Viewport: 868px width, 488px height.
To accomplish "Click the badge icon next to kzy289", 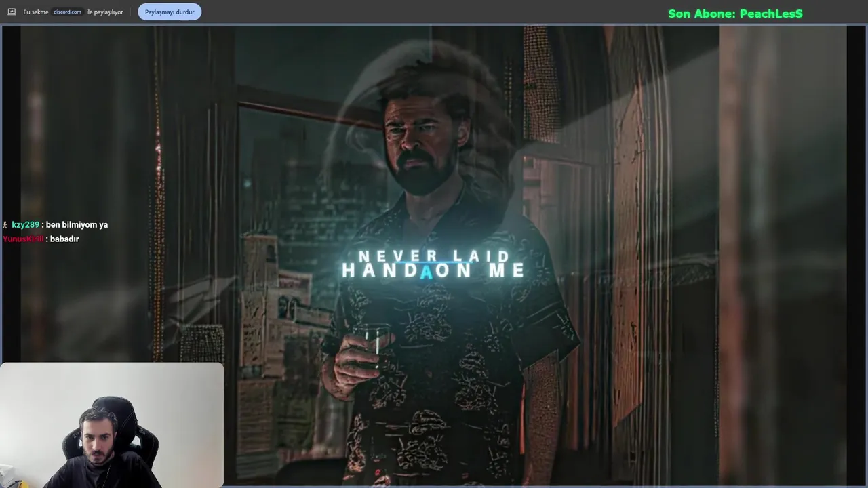I will click(x=5, y=224).
